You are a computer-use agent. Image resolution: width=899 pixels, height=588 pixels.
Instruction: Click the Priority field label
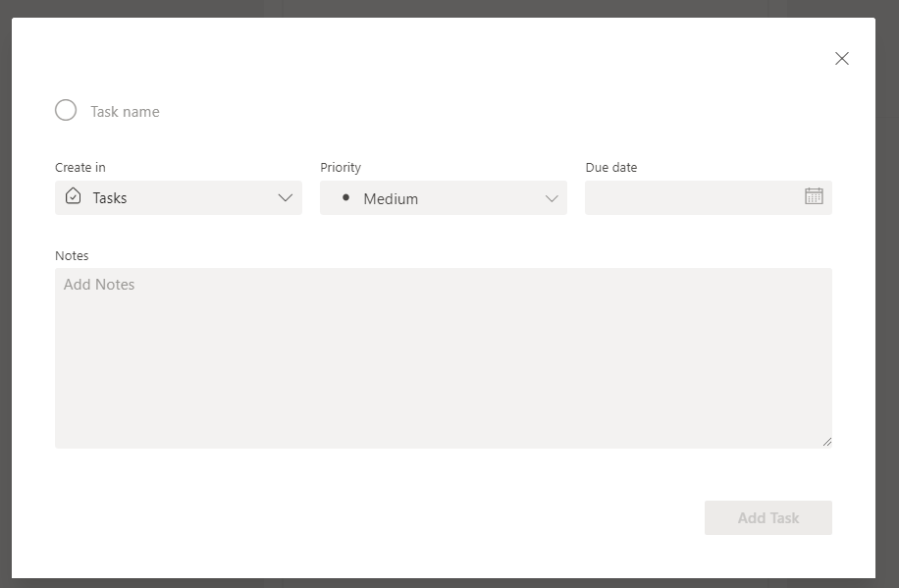tap(341, 168)
